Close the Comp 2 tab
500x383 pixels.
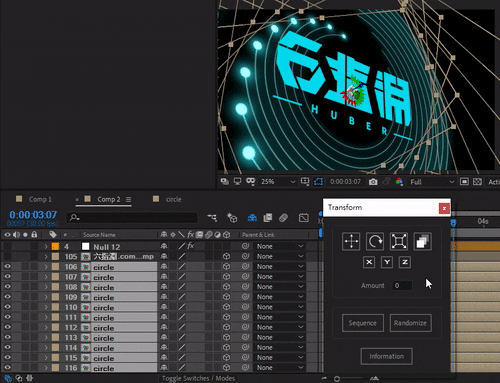(77, 199)
